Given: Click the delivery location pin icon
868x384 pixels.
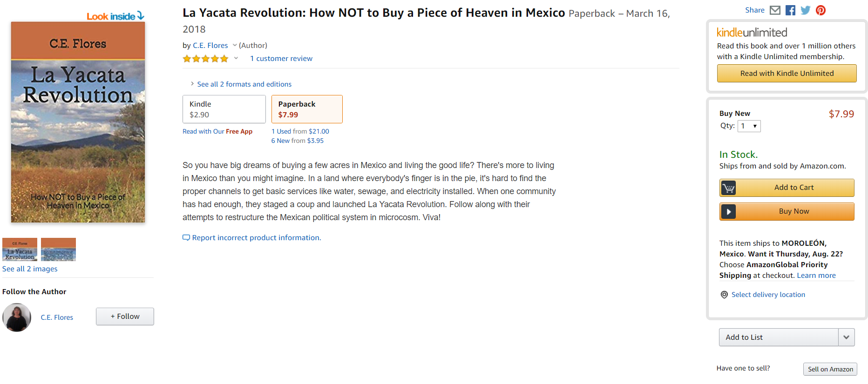Looking at the screenshot, I should coord(724,295).
